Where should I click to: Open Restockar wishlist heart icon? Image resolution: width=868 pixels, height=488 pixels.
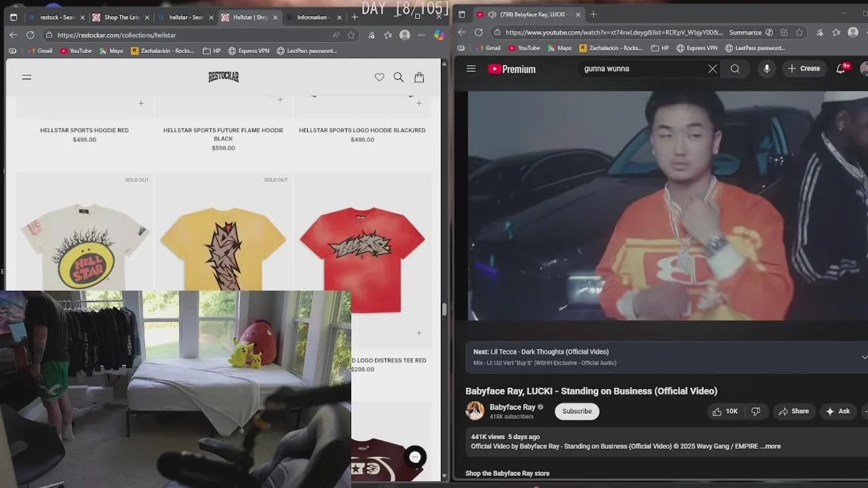coord(379,77)
